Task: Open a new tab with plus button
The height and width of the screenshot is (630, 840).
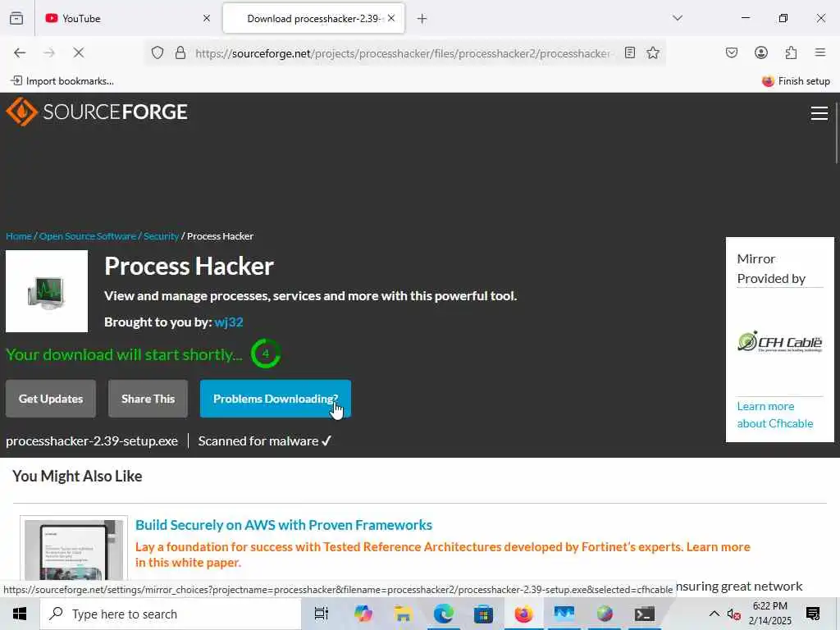Action: 422,19
